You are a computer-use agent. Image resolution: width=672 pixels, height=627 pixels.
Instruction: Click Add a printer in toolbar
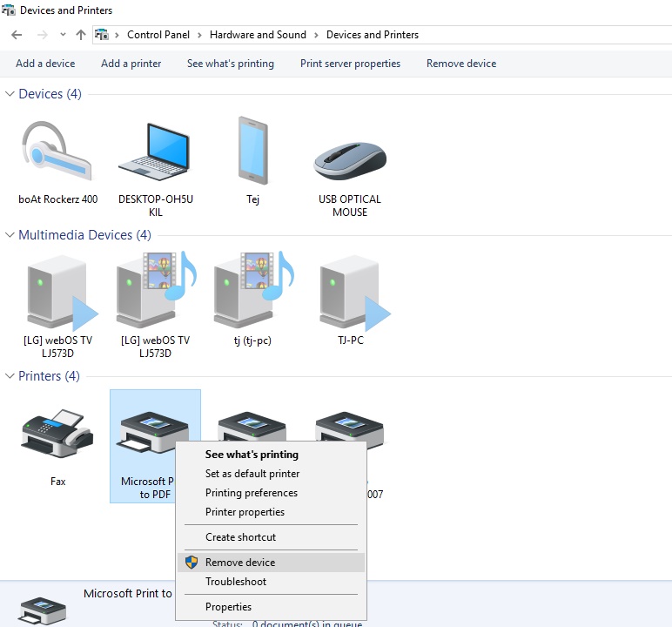click(x=131, y=64)
